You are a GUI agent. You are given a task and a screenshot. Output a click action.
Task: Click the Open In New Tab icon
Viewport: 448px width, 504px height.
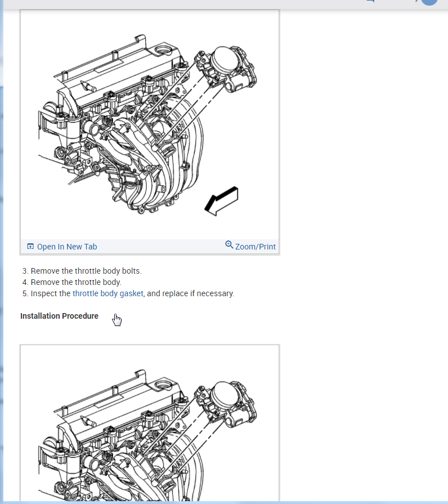pos(30,246)
